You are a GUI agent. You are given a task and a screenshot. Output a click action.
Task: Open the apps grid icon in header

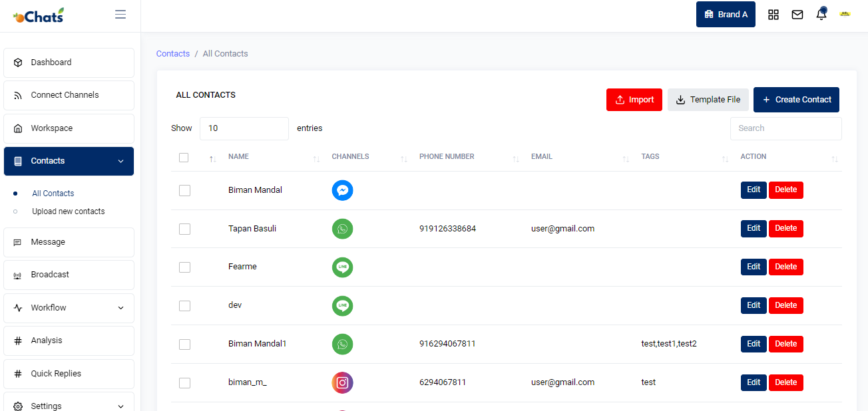pyautogui.click(x=773, y=15)
